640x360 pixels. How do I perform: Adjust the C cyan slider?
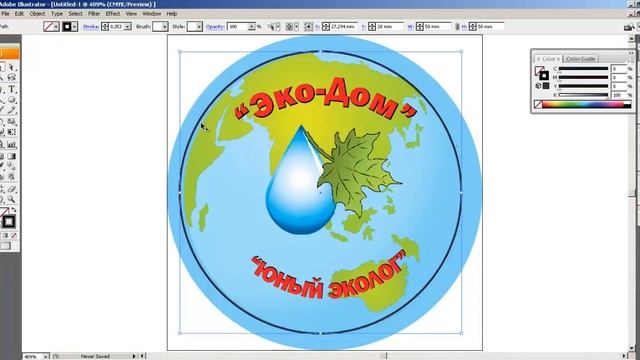583,69
